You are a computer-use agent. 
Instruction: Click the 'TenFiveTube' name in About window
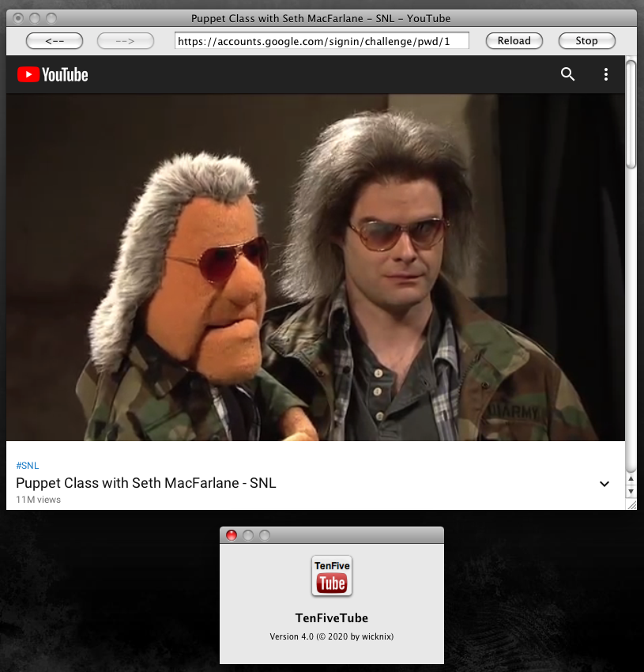[x=332, y=618]
